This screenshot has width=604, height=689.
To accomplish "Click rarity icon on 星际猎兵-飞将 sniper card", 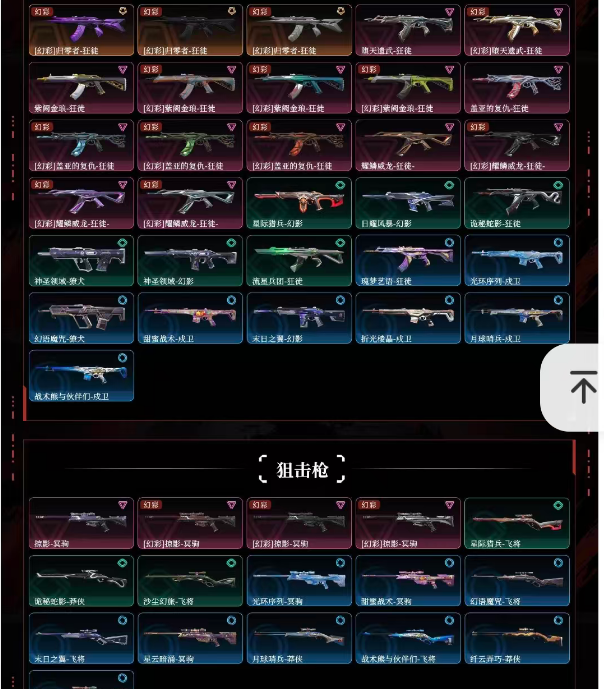I will coord(558,505).
